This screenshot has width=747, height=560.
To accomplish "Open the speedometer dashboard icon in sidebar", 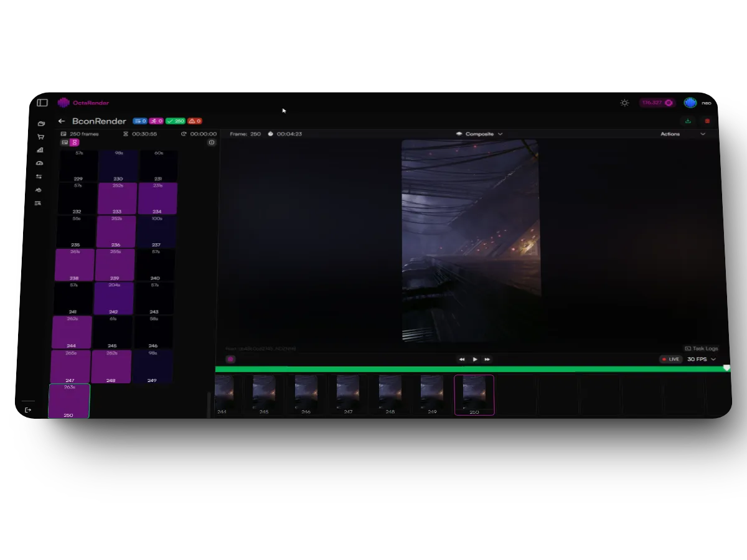I will (39, 163).
